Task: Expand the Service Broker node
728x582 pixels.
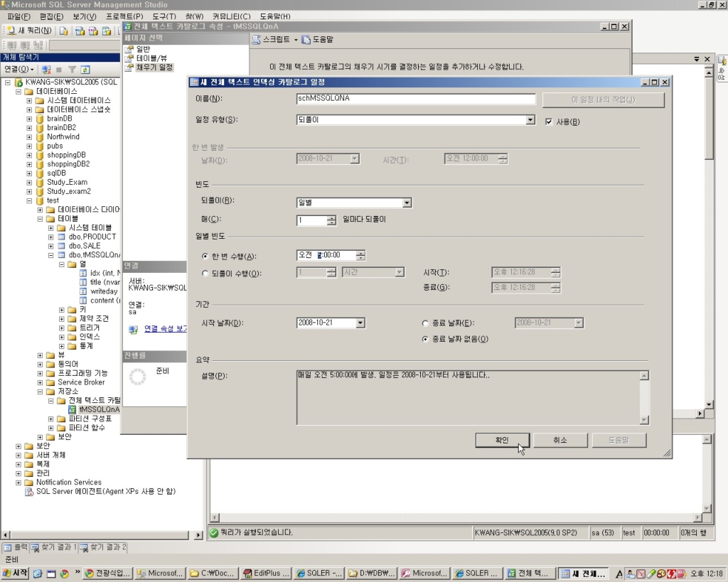Action: click(x=40, y=382)
